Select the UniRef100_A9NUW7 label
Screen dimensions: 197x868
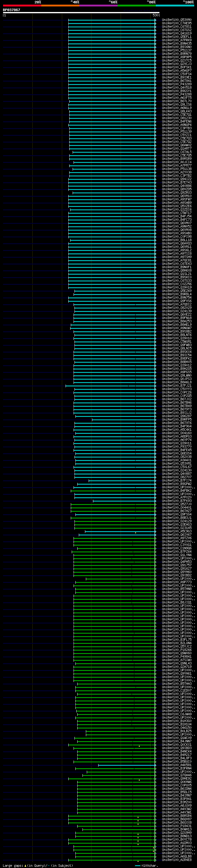176,328
